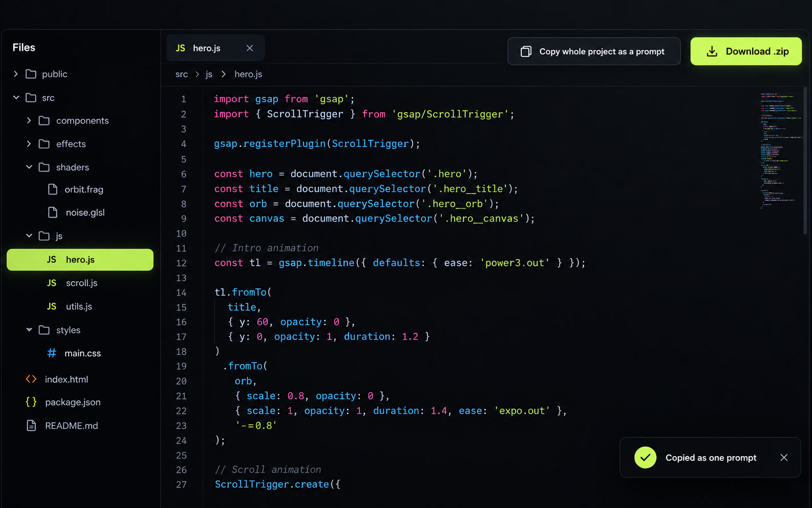Image resolution: width=812 pixels, height=508 pixels.
Task: Click the shaders folder icon
Action: pos(45,167)
